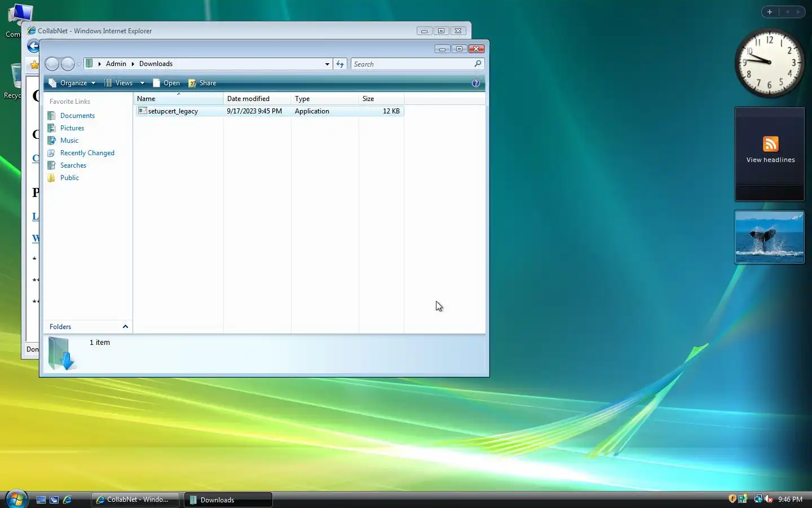Viewport: 812px width, 508px height.
Task: Open Public folder in Favorite Links
Action: pyautogui.click(x=69, y=178)
